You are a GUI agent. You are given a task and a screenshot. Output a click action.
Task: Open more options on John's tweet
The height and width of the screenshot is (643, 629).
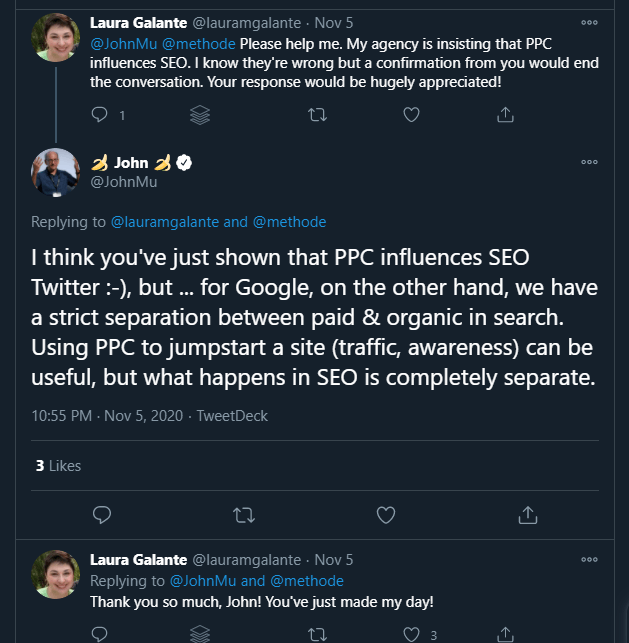point(590,162)
